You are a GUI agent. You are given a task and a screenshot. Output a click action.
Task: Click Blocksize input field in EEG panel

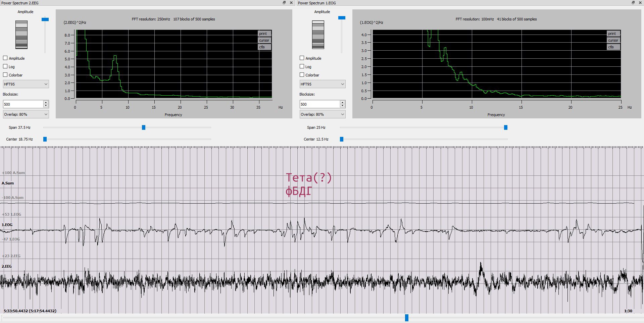(23, 104)
